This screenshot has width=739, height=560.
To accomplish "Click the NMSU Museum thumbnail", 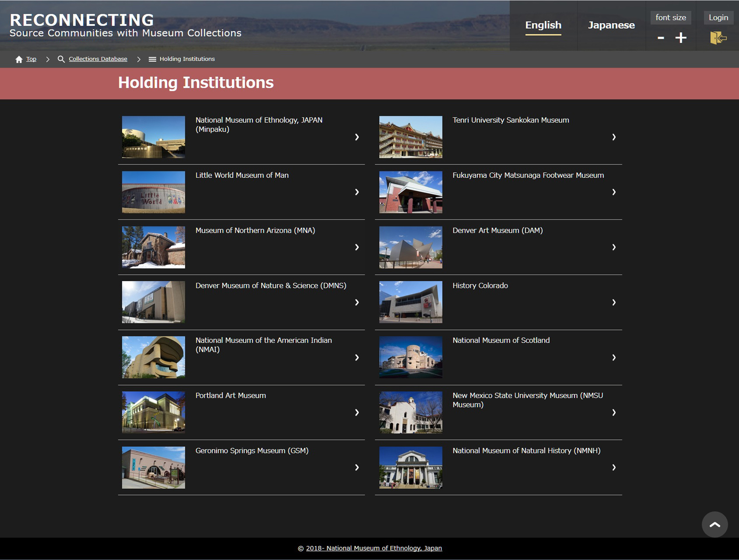I will [411, 413].
